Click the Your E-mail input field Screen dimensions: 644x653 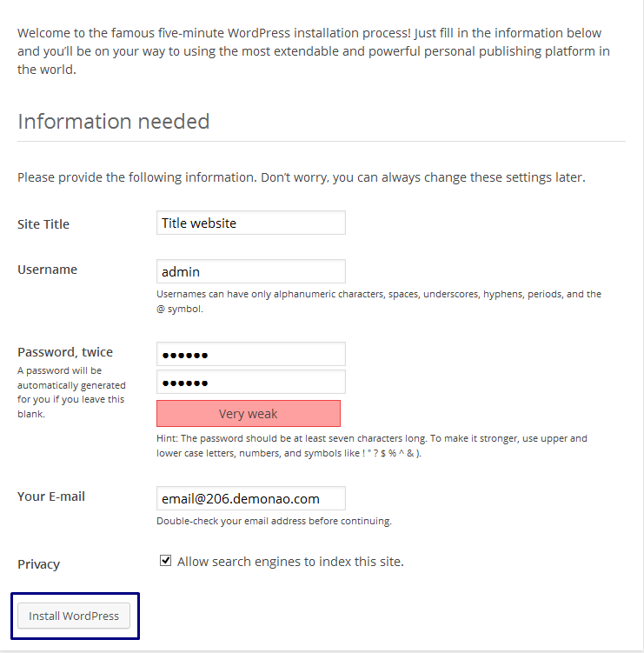coord(250,499)
